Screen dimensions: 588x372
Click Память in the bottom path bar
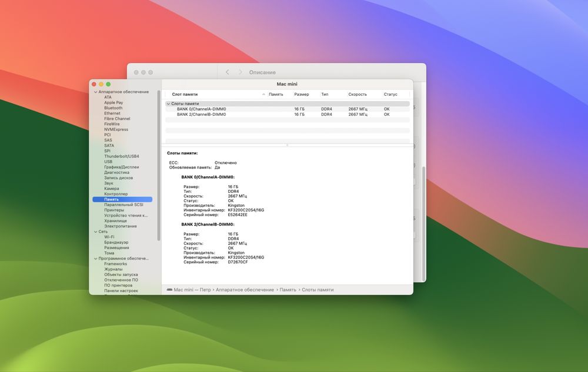[x=288, y=290]
